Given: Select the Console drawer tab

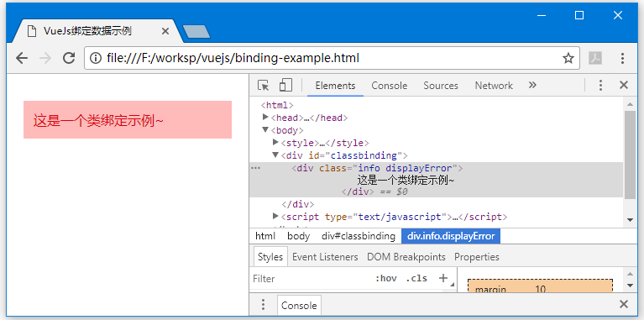Looking at the screenshot, I should (x=299, y=305).
